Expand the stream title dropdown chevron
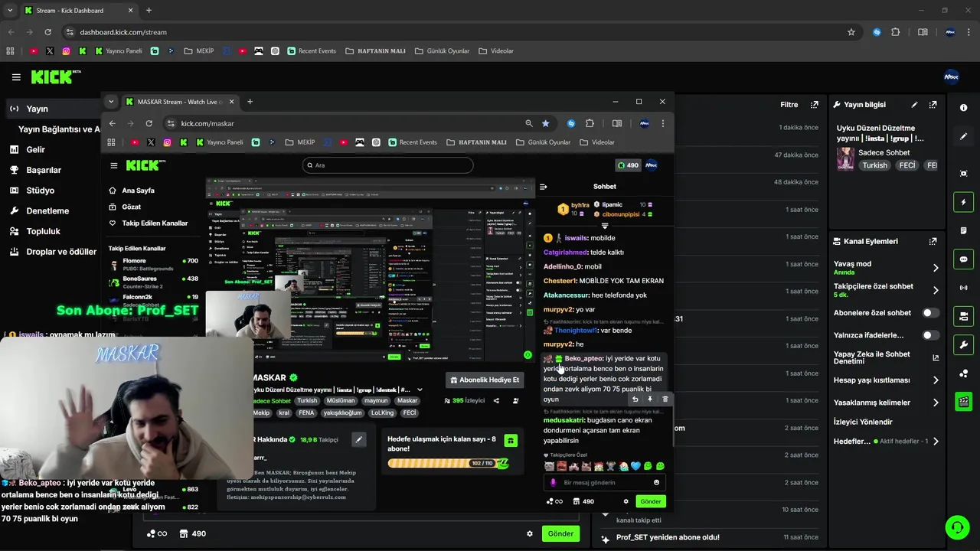The width and height of the screenshot is (980, 551). (420, 390)
